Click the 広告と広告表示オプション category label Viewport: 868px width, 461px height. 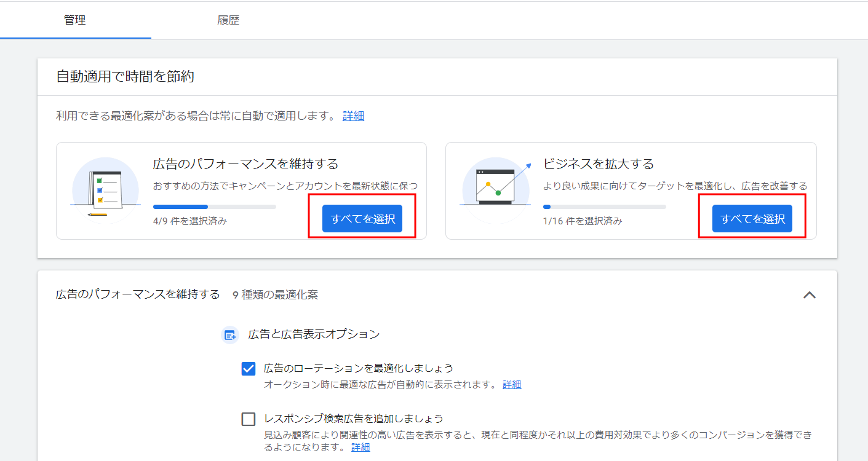(314, 334)
